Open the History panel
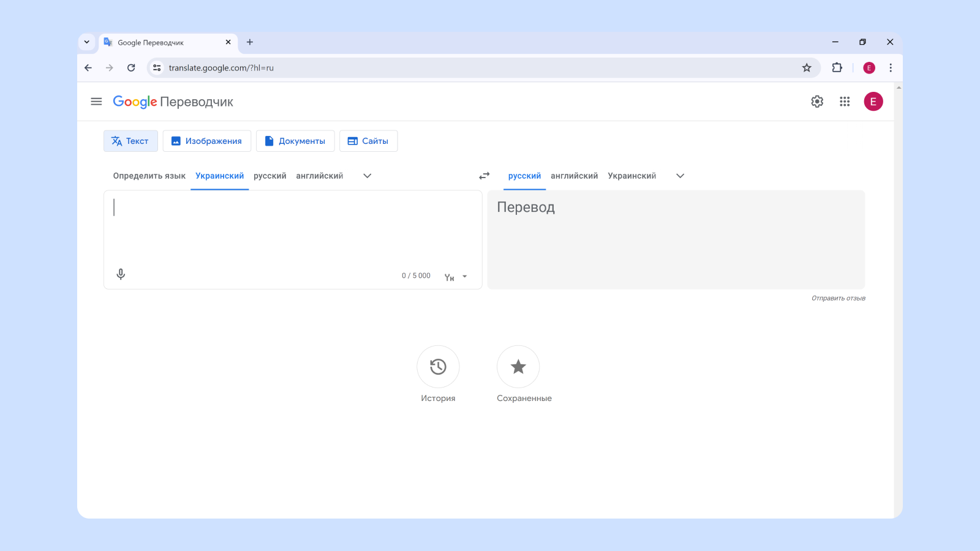 pos(438,367)
